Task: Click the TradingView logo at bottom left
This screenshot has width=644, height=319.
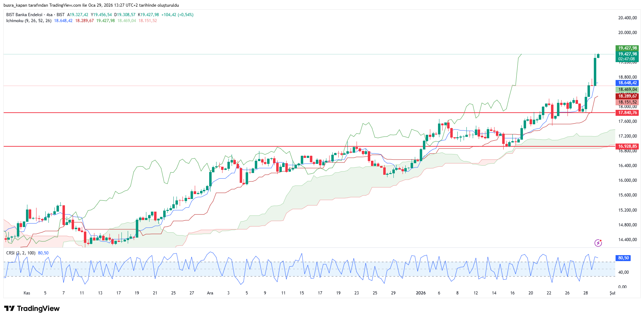Action: (32, 308)
